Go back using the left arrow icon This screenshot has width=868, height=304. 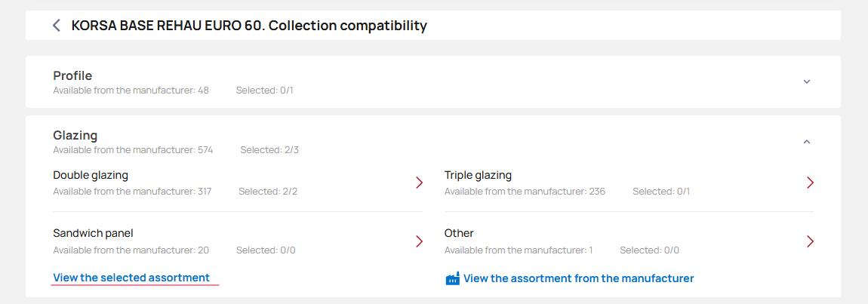click(x=57, y=26)
